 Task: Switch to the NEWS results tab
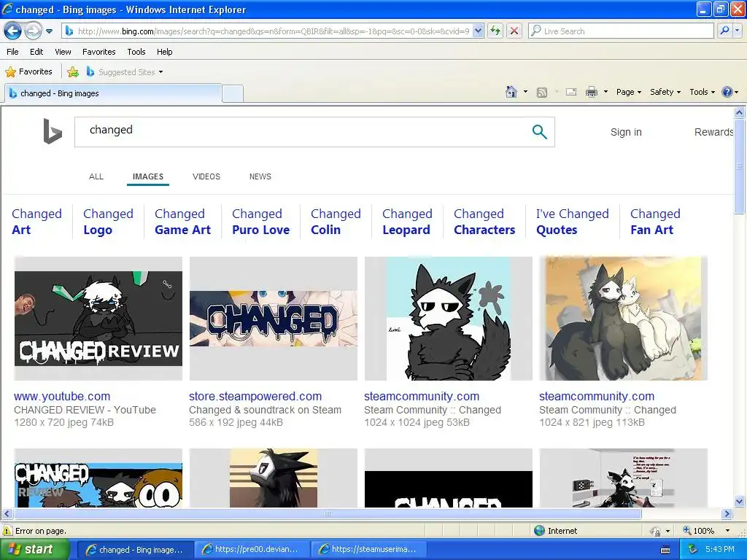[x=260, y=176]
